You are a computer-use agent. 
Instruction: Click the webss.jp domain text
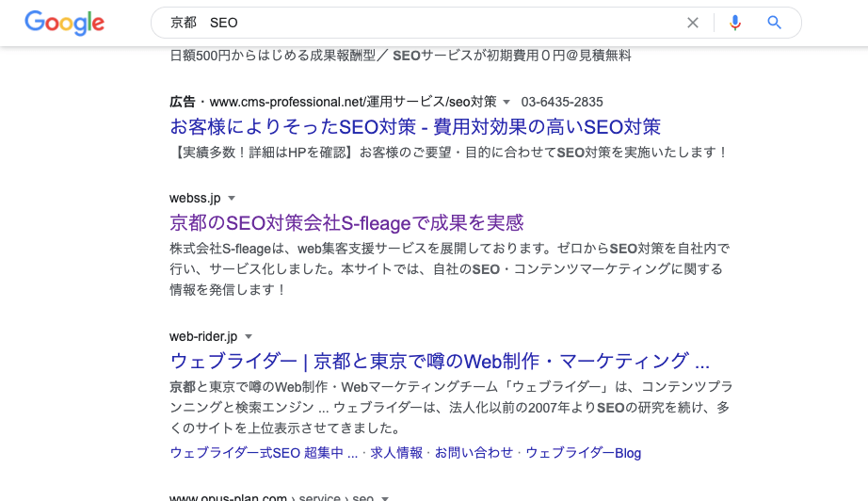[x=195, y=198]
